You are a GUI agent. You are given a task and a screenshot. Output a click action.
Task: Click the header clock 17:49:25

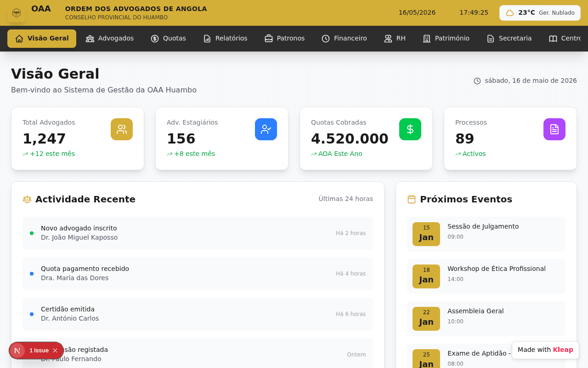click(x=474, y=12)
